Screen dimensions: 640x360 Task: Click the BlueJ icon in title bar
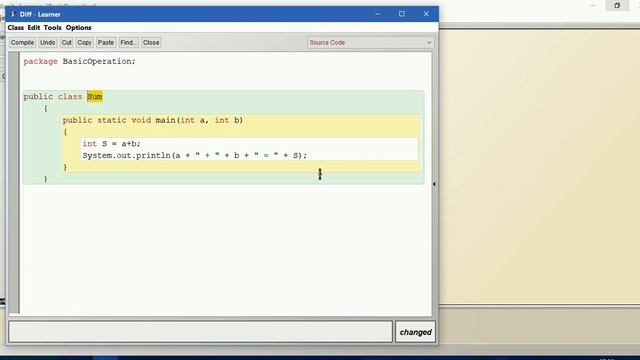[x=13, y=14]
